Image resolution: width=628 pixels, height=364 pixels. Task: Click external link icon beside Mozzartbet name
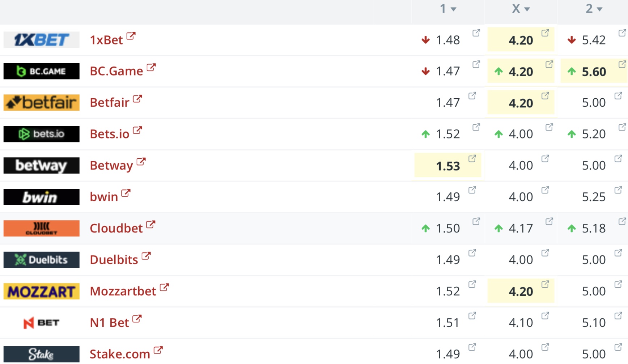pos(164,287)
